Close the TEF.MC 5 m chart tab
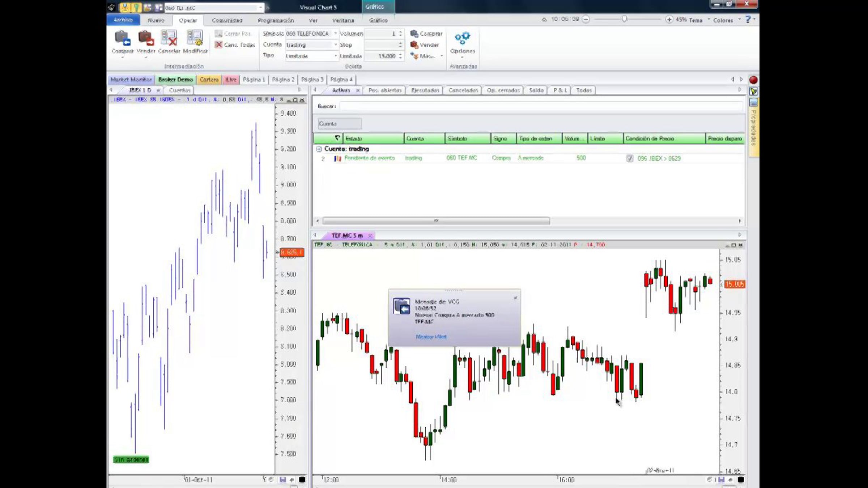Viewport: 868px width, 488px height. click(370, 236)
